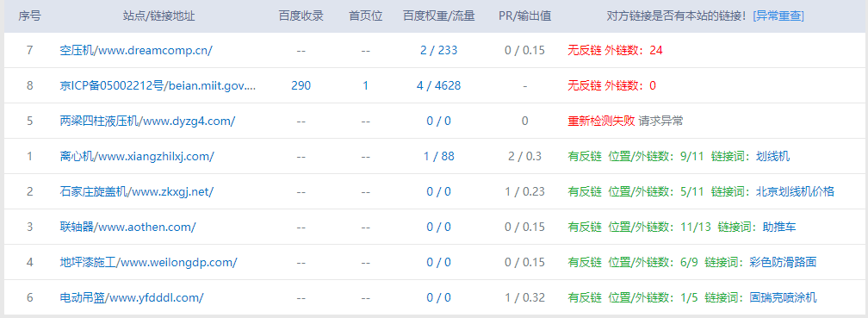Click PR value 1 / 0.23
The height and width of the screenshot is (318, 868).
coord(524,191)
